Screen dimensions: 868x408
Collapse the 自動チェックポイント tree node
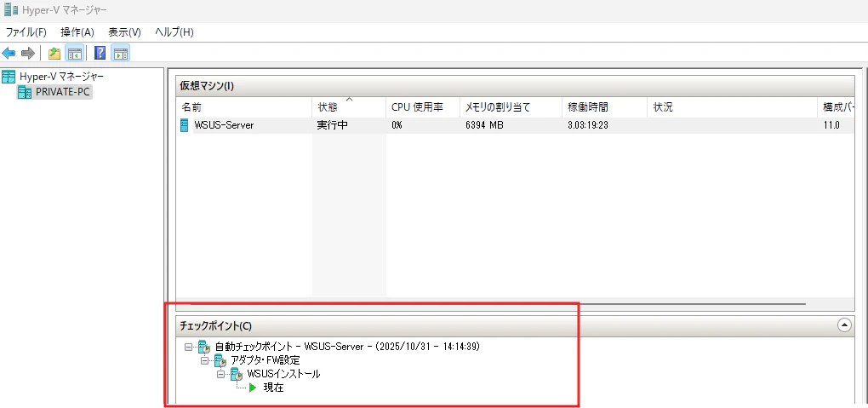[188, 347]
